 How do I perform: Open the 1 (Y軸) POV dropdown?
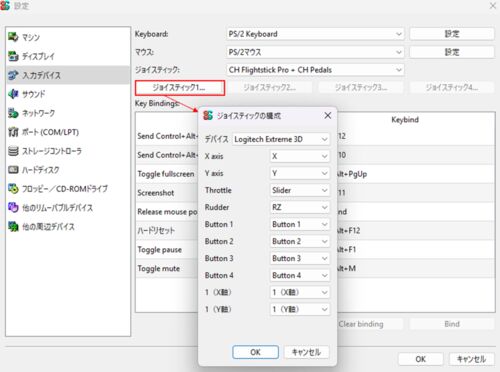tap(300, 309)
